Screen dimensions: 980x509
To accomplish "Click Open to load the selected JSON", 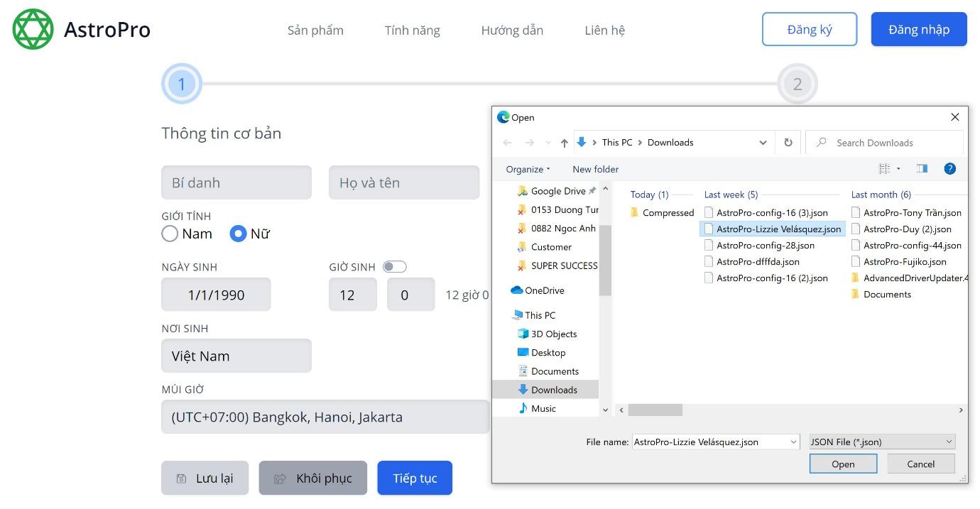I will pyautogui.click(x=843, y=463).
